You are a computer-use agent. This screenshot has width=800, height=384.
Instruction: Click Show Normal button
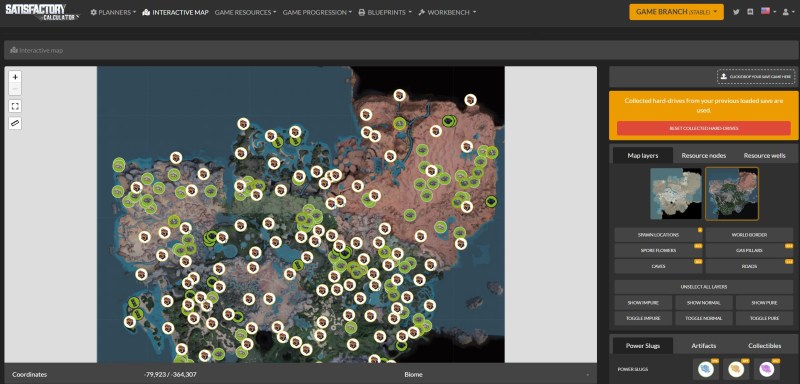tap(704, 303)
